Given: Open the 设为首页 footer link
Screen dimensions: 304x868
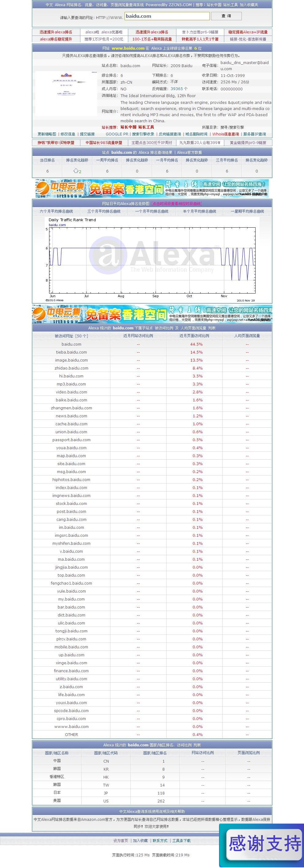Looking at the screenshot, I should click(121, 841).
